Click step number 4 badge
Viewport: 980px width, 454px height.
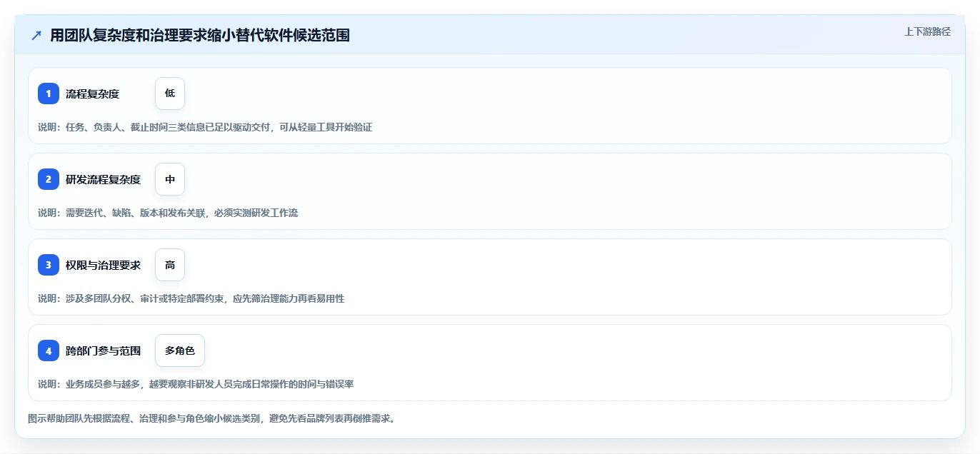click(49, 350)
